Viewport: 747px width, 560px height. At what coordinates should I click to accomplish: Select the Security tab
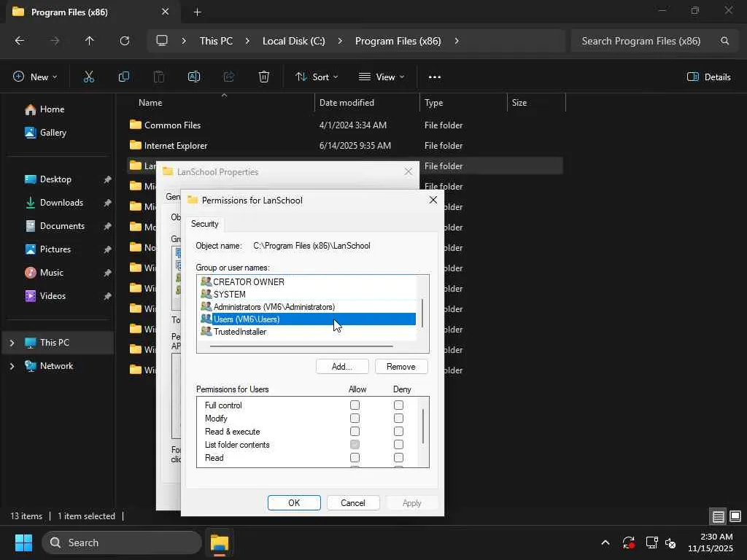(204, 224)
